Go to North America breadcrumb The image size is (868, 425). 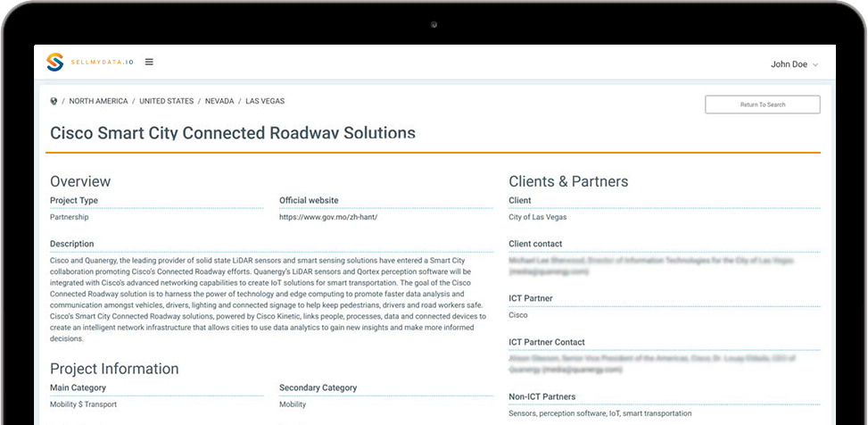tap(98, 102)
